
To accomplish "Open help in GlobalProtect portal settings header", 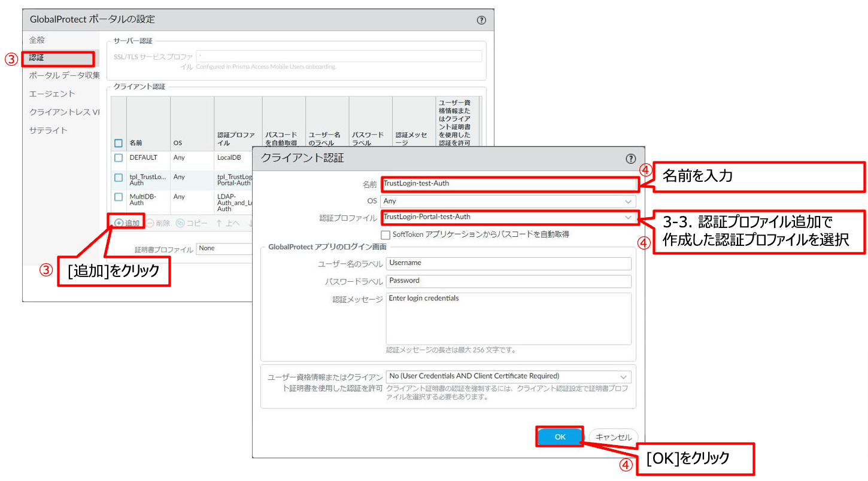I will pos(481,20).
